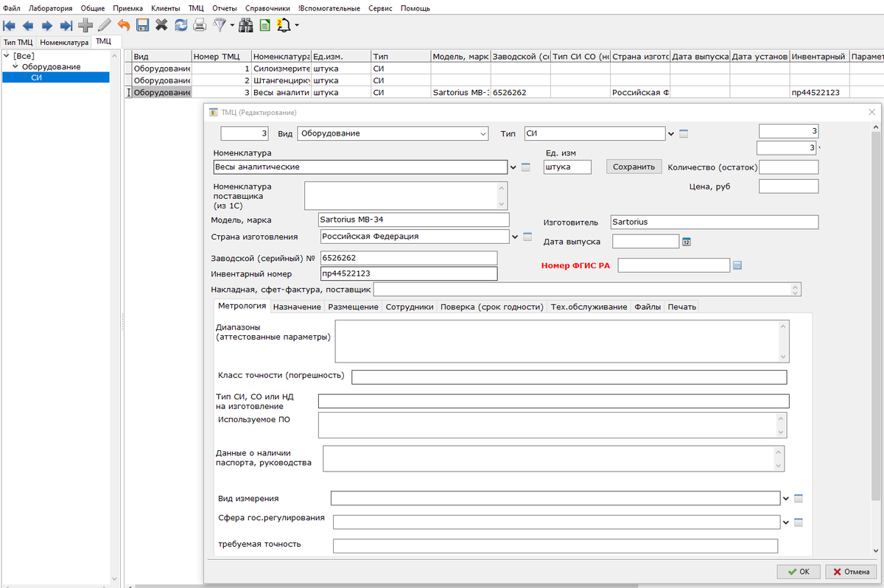Screen dimensions: 884x588
Task: Open the Справочники menu
Action: pyautogui.click(x=267, y=8)
